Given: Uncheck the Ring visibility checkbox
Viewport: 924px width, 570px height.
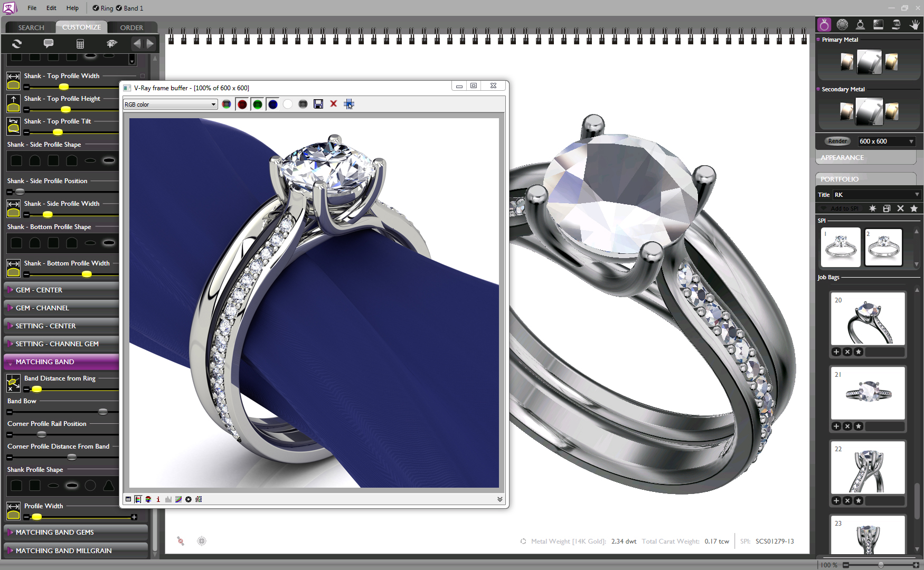Looking at the screenshot, I should click(x=96, y=8).
